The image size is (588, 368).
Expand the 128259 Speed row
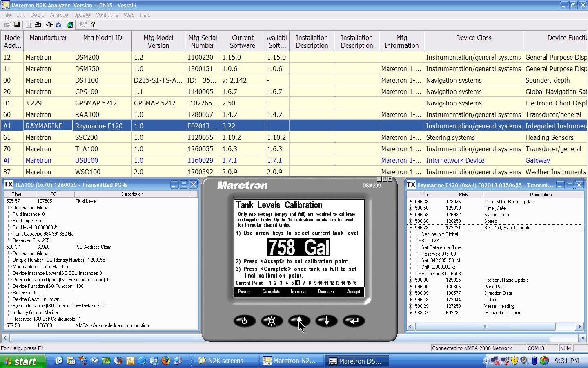(410, 221)
